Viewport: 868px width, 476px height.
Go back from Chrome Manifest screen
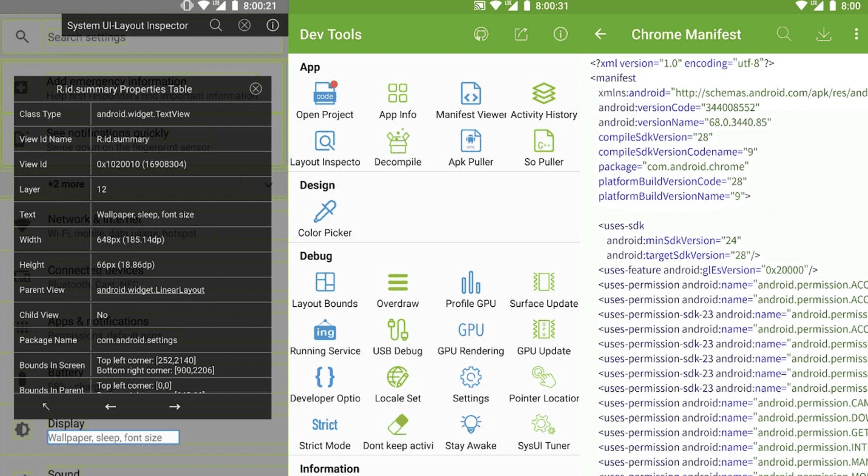tap(600, 34)
